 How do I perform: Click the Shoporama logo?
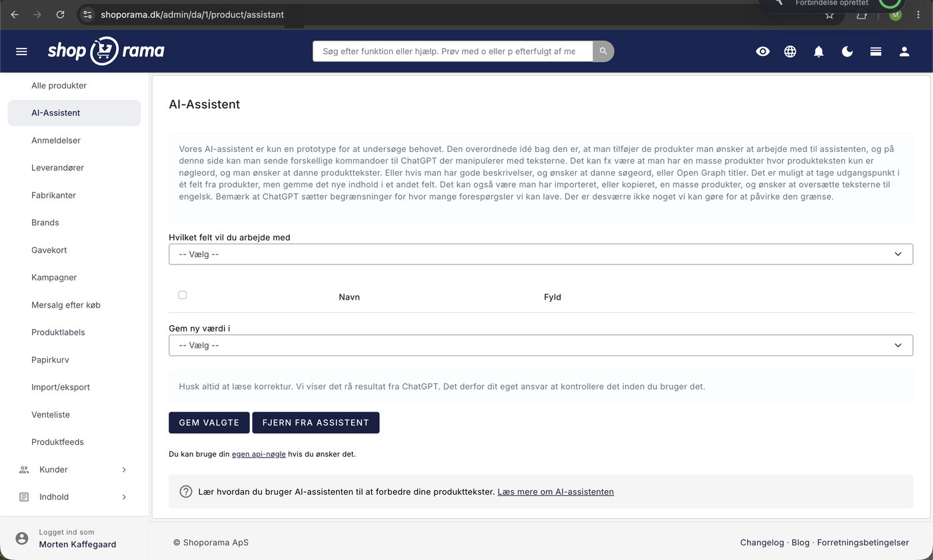[x=106, y=51]
